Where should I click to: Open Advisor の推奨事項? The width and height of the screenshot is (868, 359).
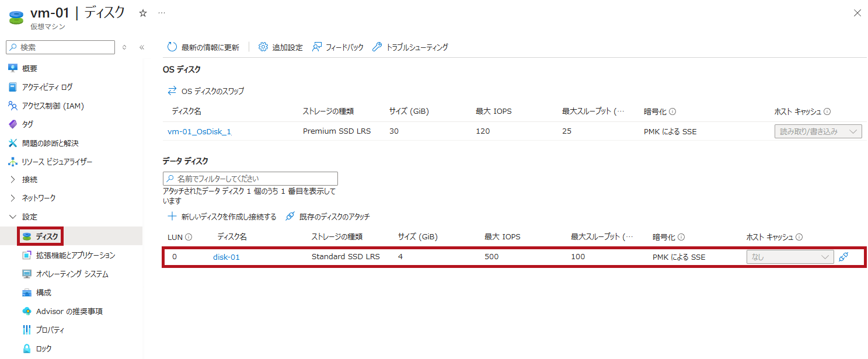pos(69,311)
